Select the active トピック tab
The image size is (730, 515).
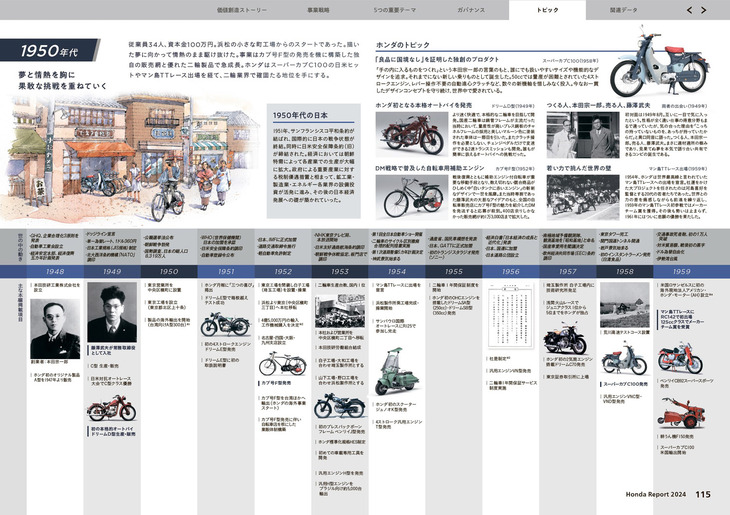click(x=547, y=10)
